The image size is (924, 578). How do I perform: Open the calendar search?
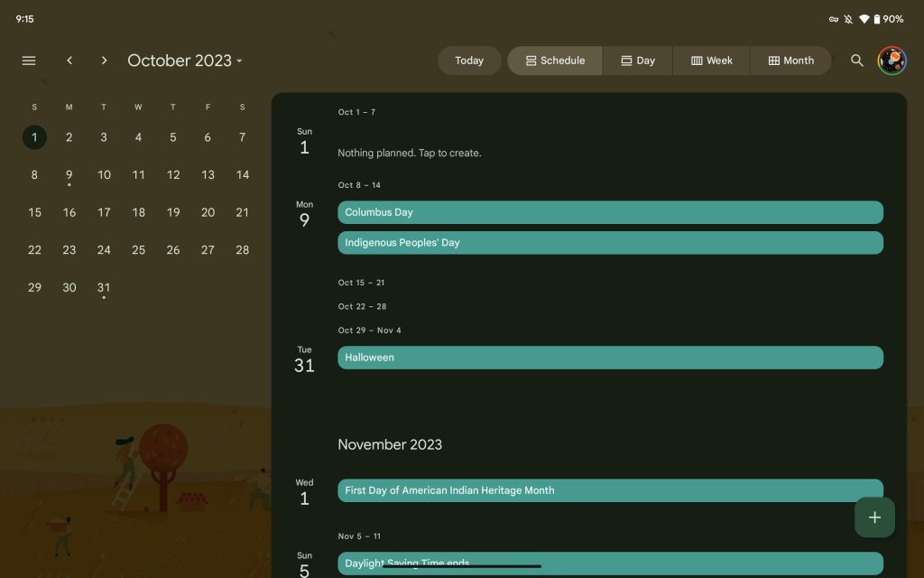point(856,61)
